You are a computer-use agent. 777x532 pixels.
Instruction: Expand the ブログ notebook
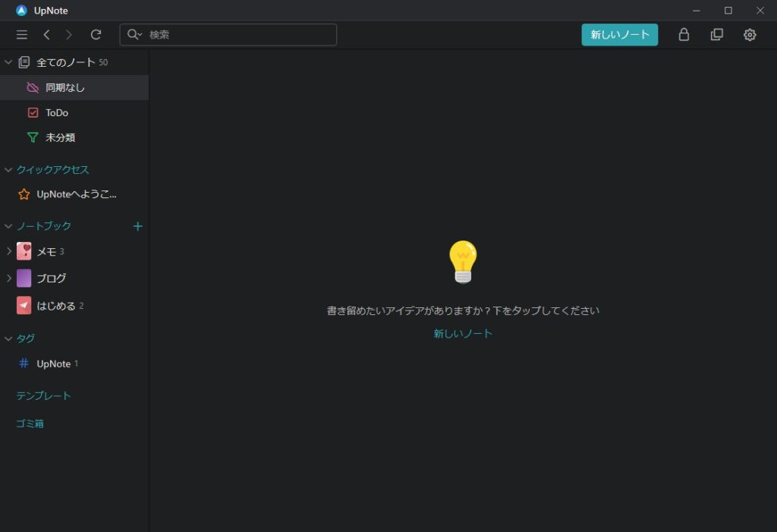click(8, 278)
